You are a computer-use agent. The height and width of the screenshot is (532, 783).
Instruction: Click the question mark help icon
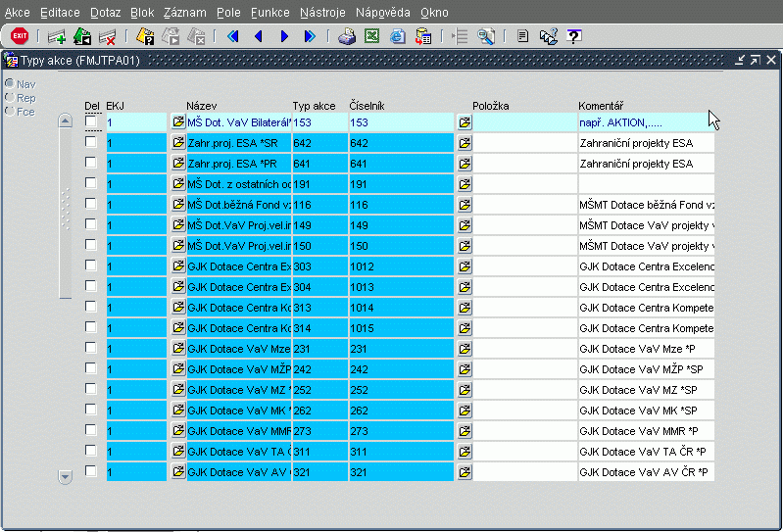pyautogui.click(x=574, y=36)
